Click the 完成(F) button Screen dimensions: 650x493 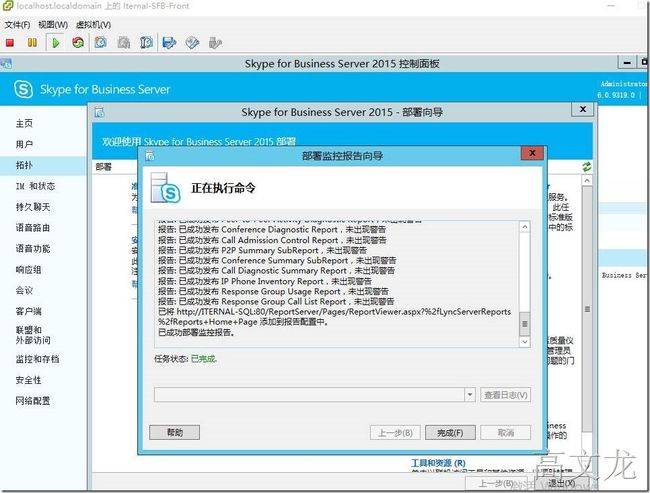450,432
